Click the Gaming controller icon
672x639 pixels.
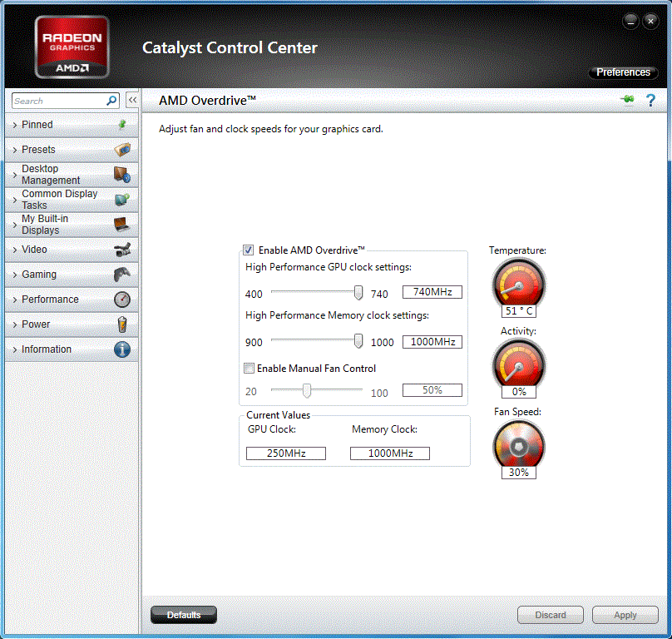[x=122, y=275]
